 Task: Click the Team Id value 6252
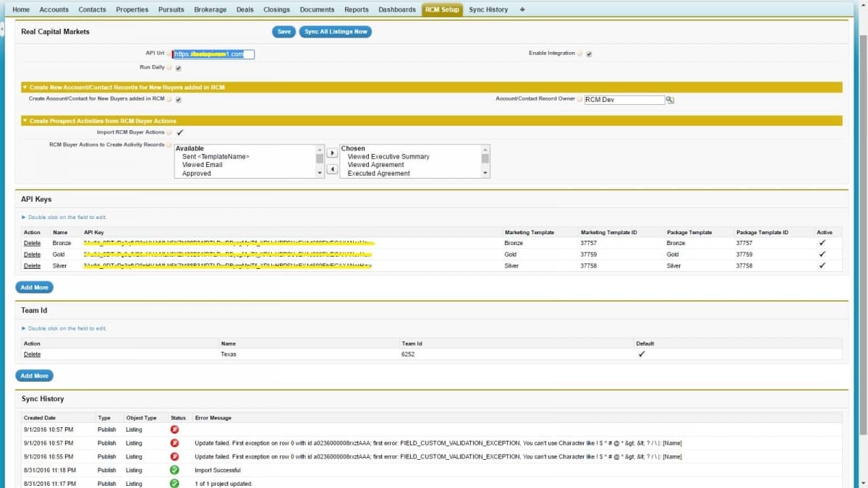(x=408, y=354)
